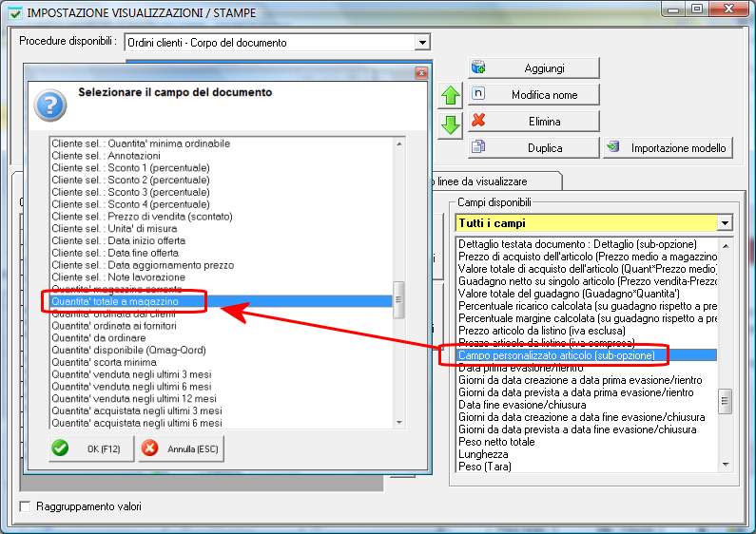Click the blue question mark icon in the dialog
Image resolution: width=756 pixels, height=534 pixels.
pos(50,105)
